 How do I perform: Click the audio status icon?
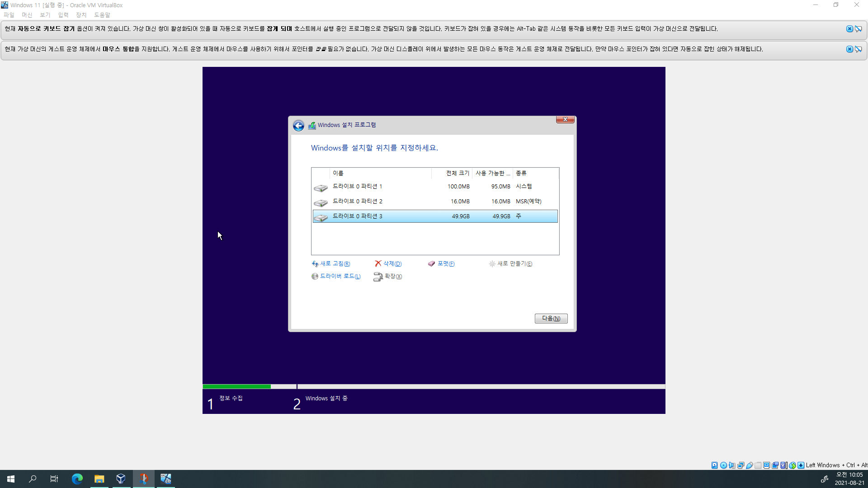pyautogui.click(x=732, y=465)
